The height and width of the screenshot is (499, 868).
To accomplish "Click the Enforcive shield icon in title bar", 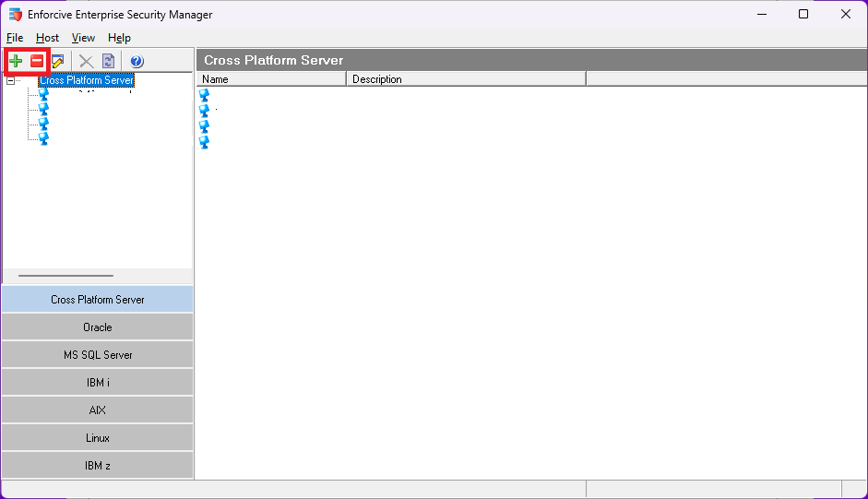I will (15, 15).
